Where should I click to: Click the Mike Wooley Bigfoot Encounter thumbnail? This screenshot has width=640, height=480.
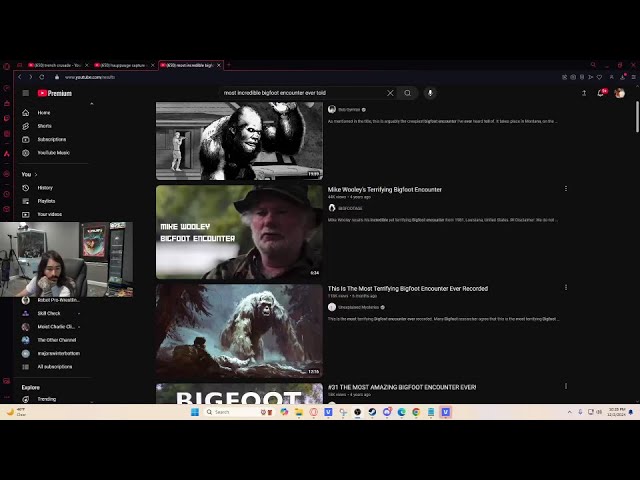coord(239,231)
